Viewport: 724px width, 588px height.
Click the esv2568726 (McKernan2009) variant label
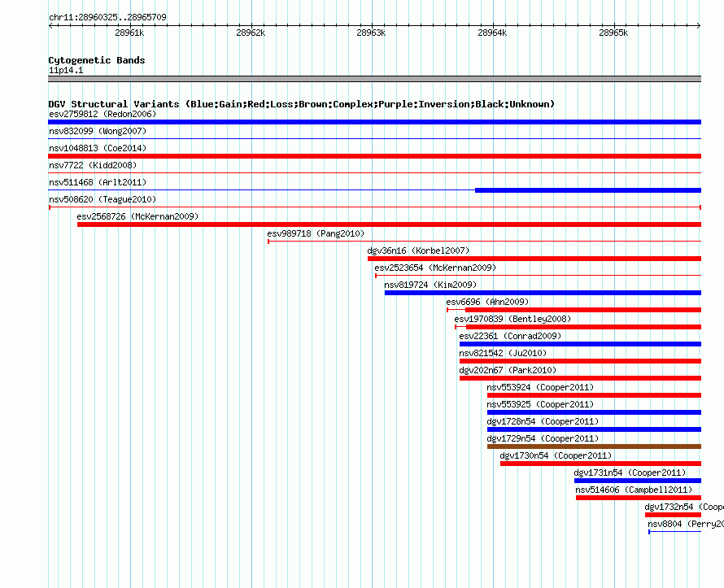[x=137, y=216]
